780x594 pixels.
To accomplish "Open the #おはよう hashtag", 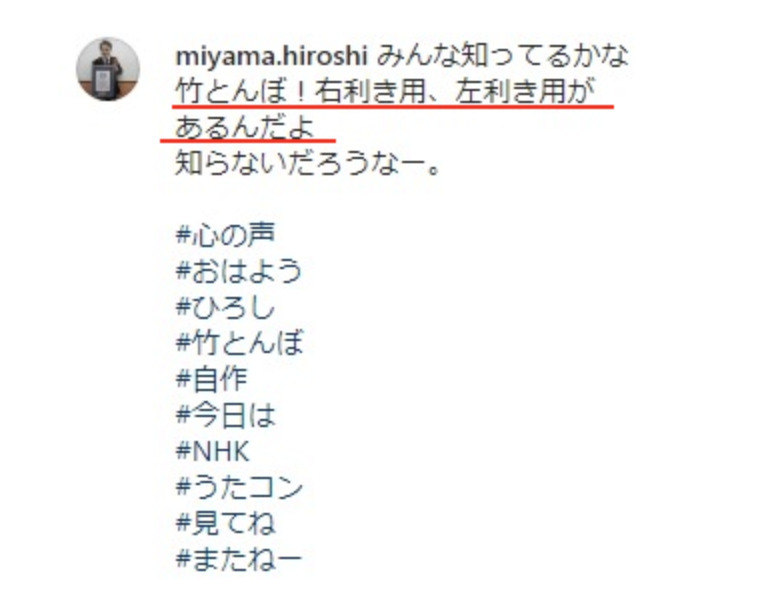I will tap(239, 271).
